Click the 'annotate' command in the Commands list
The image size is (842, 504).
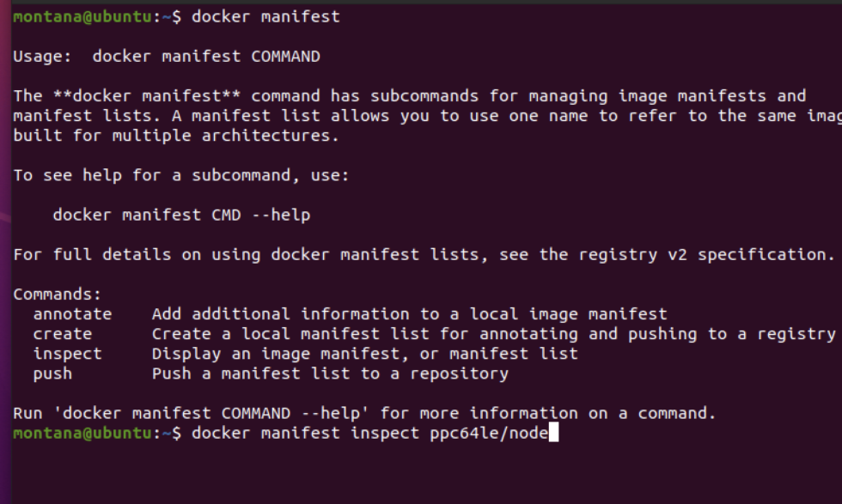(72, 314)
